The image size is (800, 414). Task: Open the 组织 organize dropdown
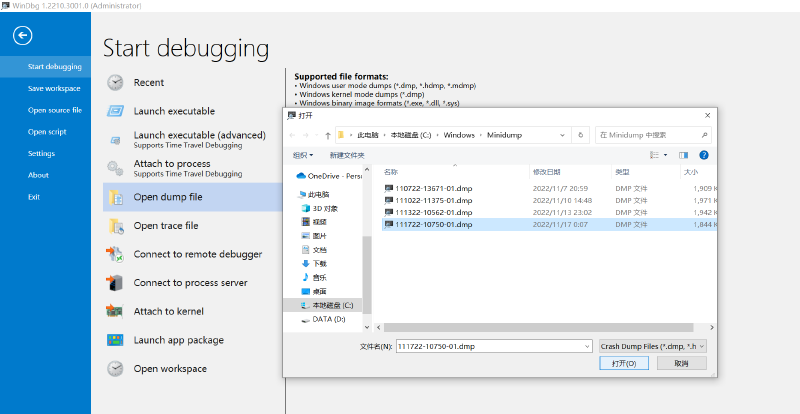coord(303,155)
